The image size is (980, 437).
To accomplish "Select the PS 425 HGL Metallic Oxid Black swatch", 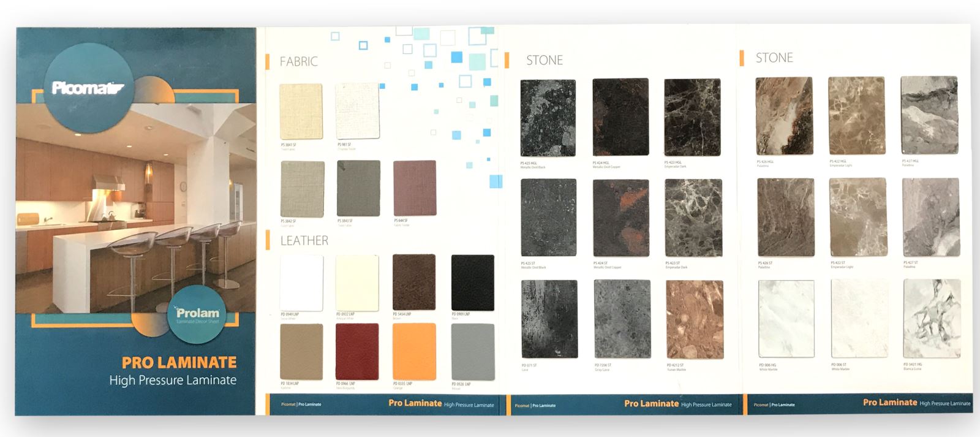I will 548,118.
